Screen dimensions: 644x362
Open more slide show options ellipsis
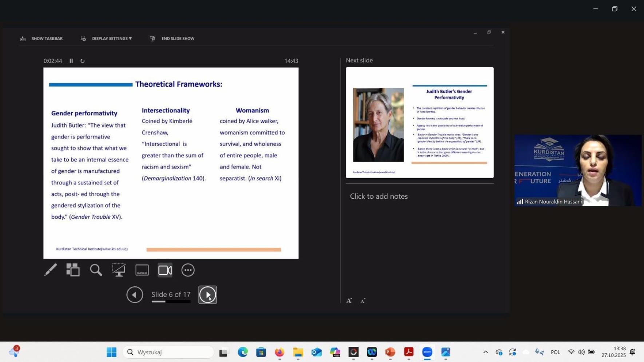coord(188,270)
